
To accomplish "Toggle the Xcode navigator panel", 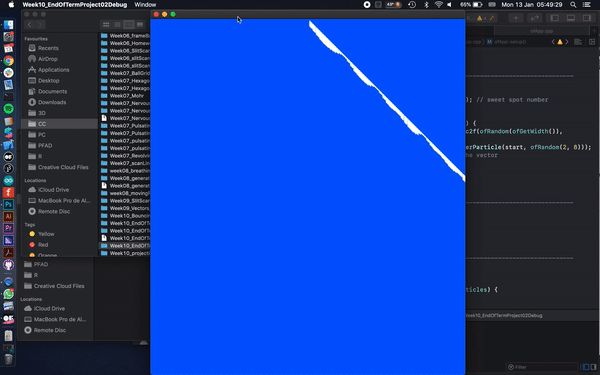I will (x=554, y=18).
